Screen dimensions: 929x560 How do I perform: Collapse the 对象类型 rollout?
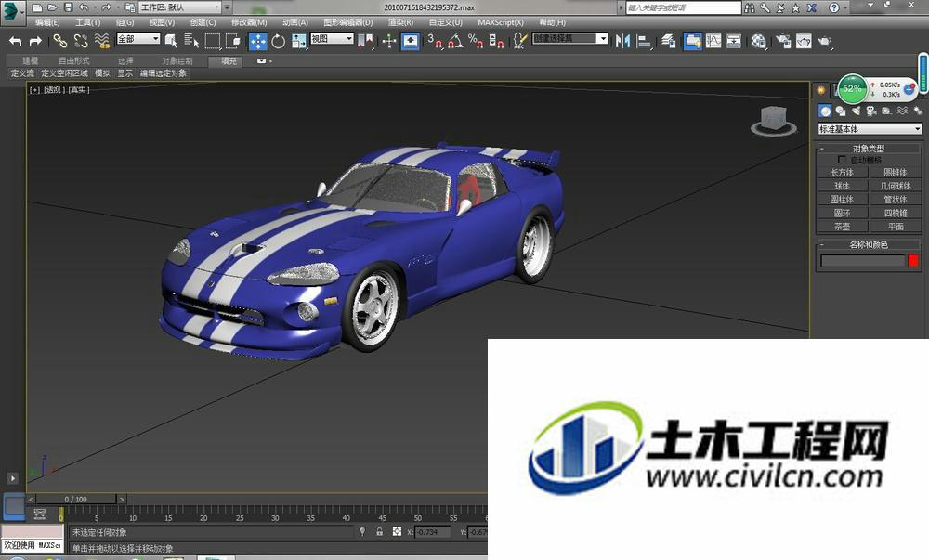(x=870, y=148)
